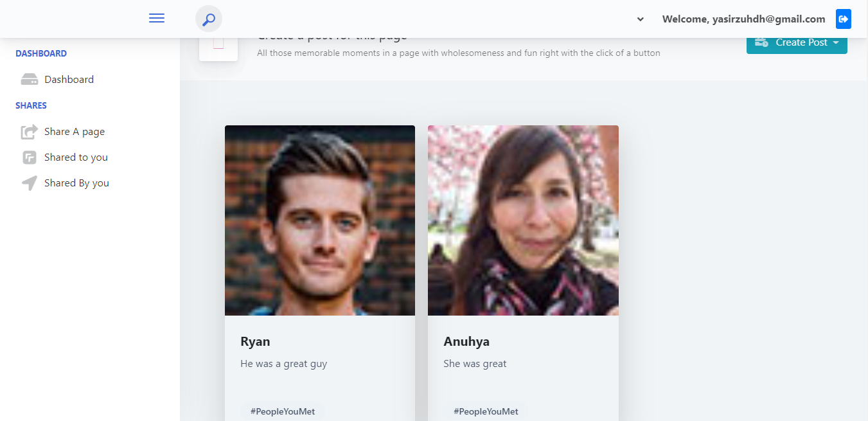This screenshot has width=868, height=421.
Task: Toggle the hamburger menu icon
Action: click(x=157, y=19)
